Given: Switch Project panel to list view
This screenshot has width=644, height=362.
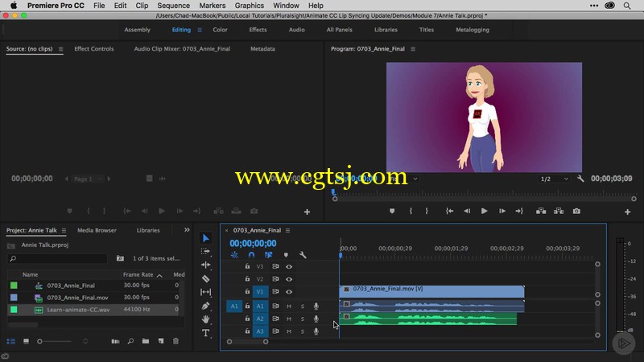Looking at the screenshot, I should point(11,341).
